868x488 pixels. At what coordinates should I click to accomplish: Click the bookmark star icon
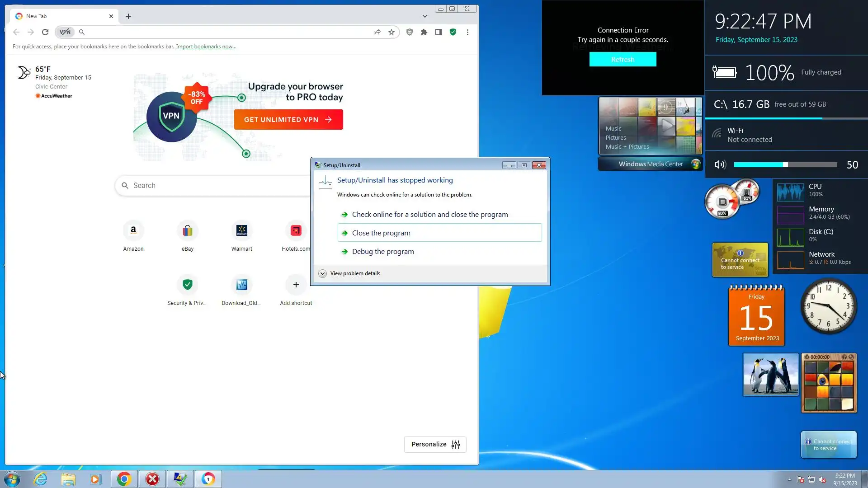point(392,32)
